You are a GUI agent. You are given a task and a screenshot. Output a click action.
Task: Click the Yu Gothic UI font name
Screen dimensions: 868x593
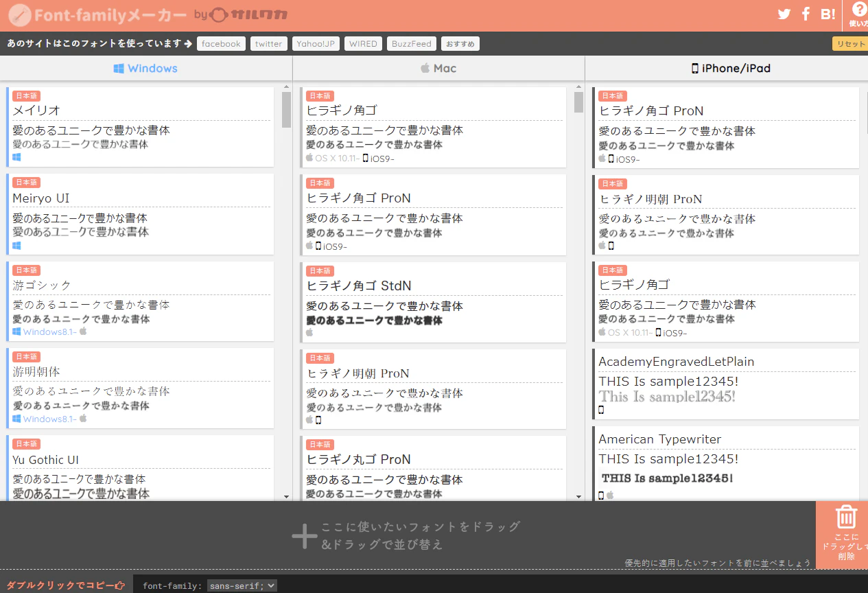coord(45,459)
